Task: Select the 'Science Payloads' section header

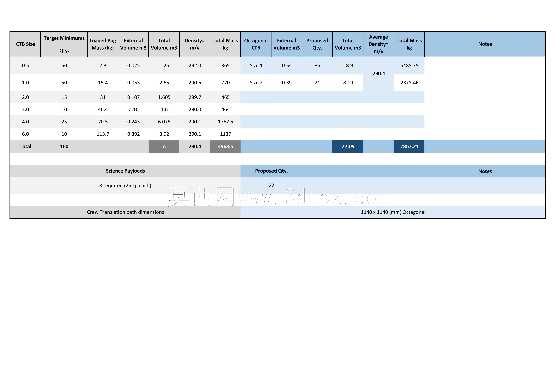Action: 125,171
